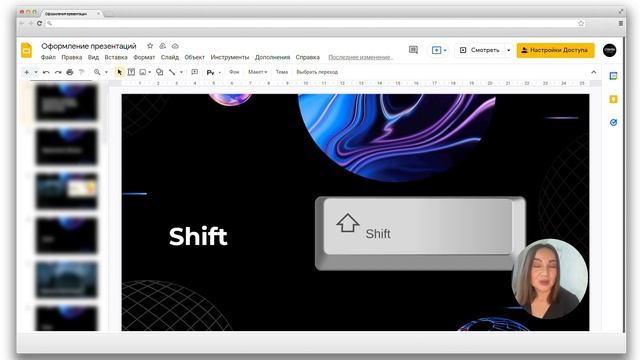Viewport: 640px width, 360px height.
Task: Insert an image from toolbar
Action: point(142,72)
